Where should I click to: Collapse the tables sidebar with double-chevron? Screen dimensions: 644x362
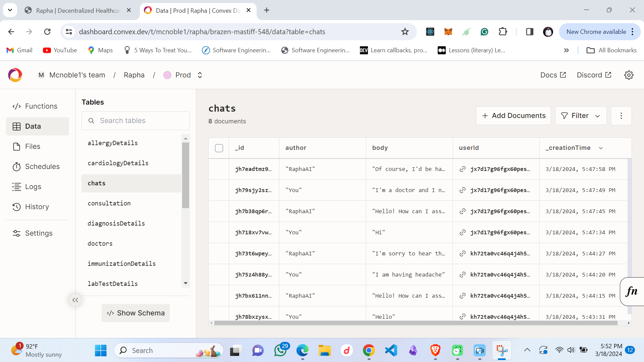(x=75, y=300)
